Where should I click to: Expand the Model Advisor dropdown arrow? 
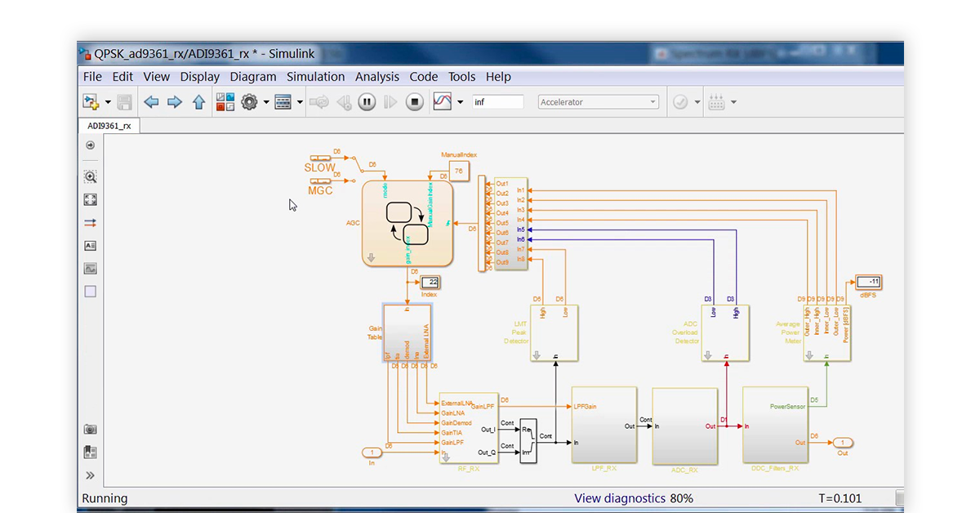(x=697, y=103)
